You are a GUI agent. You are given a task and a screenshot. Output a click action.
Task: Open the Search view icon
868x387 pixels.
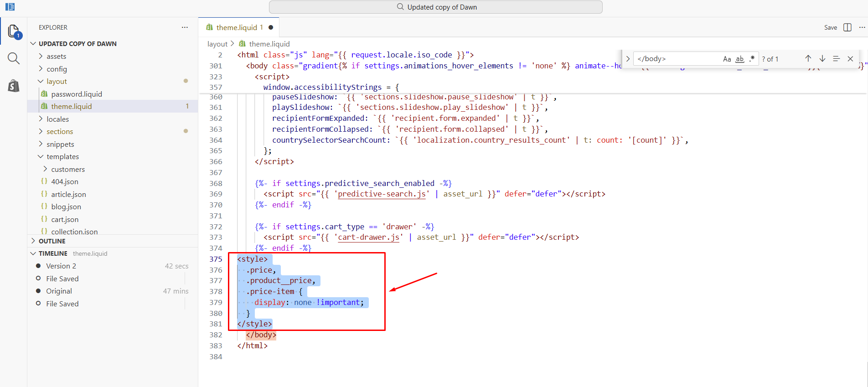pos(14,58)
